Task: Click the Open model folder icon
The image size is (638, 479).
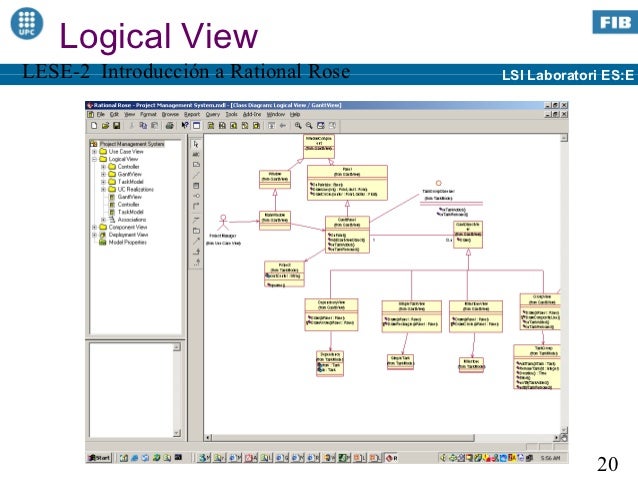Action: pos(105,126)
